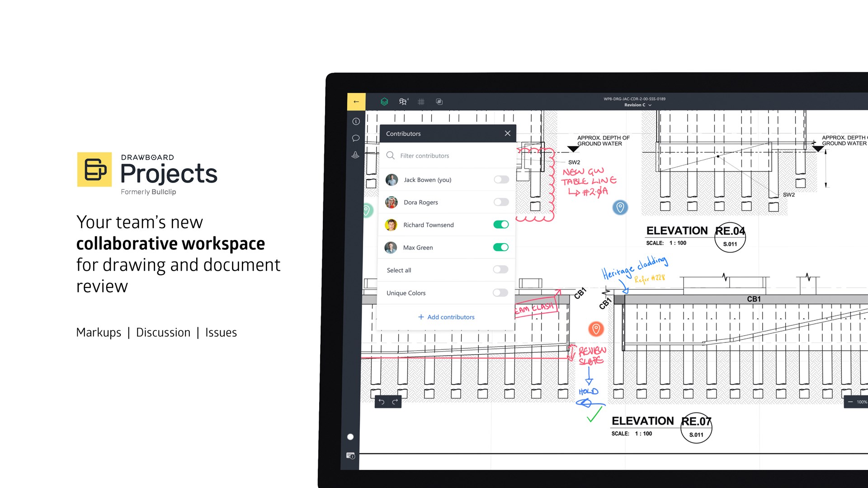Enable Jack Bowen's markups toggle
Viewport: 868px width, 488px height.
(x=501, y=180)
